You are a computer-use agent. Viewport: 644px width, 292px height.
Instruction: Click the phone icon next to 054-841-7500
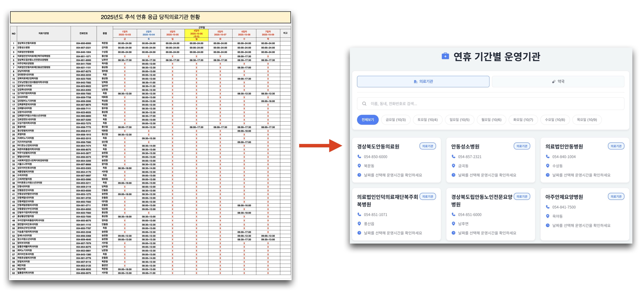[547, 207]
